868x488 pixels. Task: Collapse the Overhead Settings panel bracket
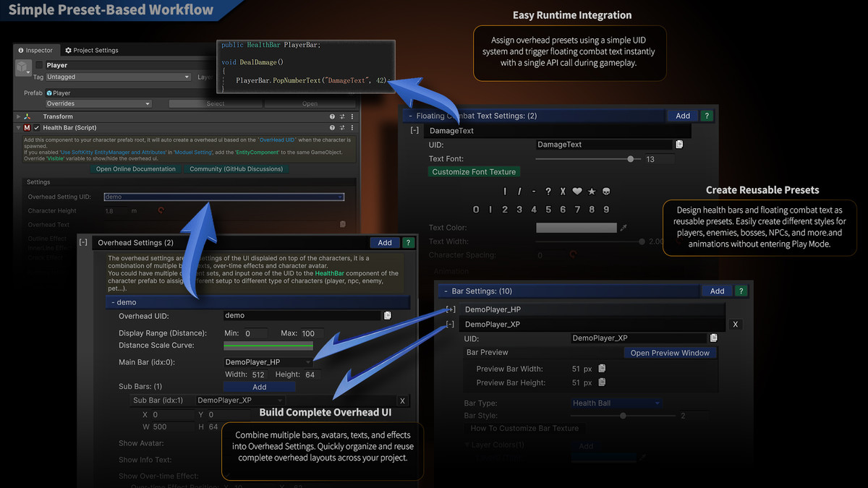click(x=83, y=243)
